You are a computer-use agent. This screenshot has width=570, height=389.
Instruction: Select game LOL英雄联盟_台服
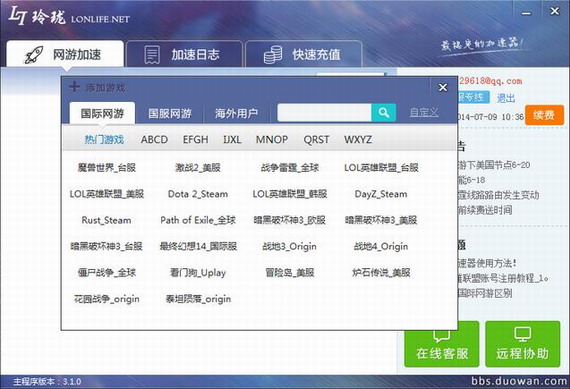(x=381, y=168)
